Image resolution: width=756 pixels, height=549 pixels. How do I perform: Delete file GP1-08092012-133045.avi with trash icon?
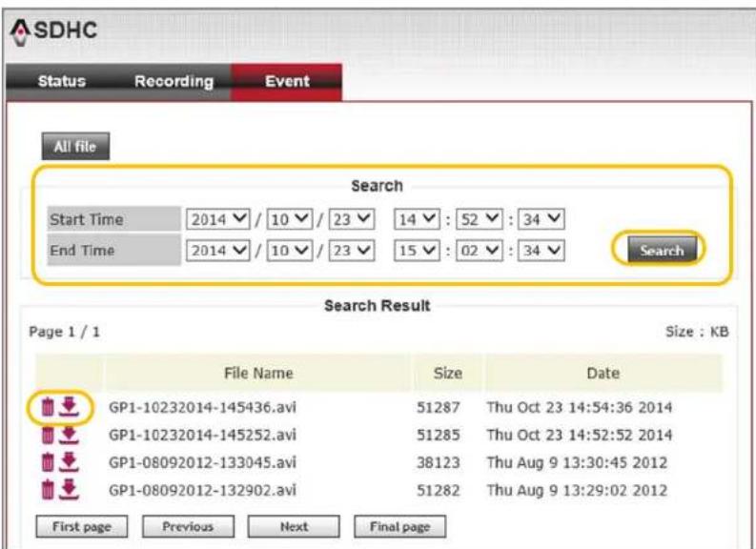(48, 462)
